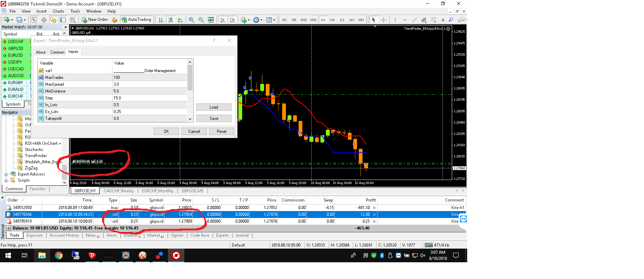Image resolution: width=644 pixels, height=279 pixels.
Task: Click OK in the Expert dialog
Action: pyautogui.click(x=166, y=131)
